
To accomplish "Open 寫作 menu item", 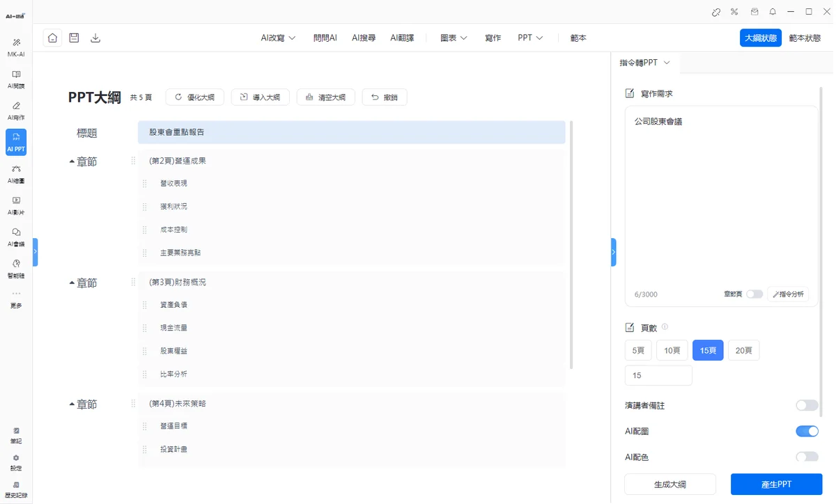I will click(x=493, y=38).
